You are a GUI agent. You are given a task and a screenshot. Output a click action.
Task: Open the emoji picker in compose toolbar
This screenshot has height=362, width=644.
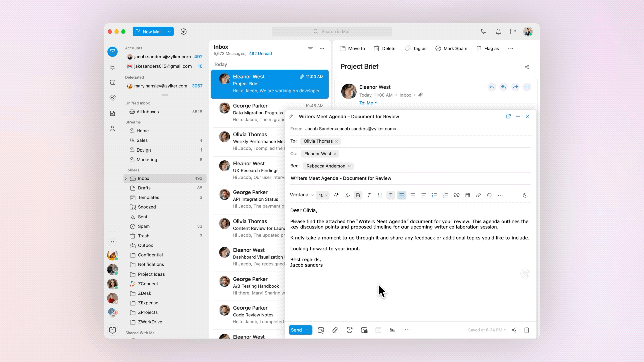pyautogui.click(x=489, y=195)
